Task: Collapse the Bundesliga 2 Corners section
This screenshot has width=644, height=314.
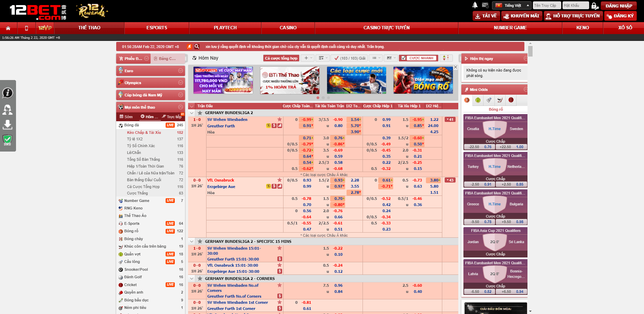Action: point(192,279)
